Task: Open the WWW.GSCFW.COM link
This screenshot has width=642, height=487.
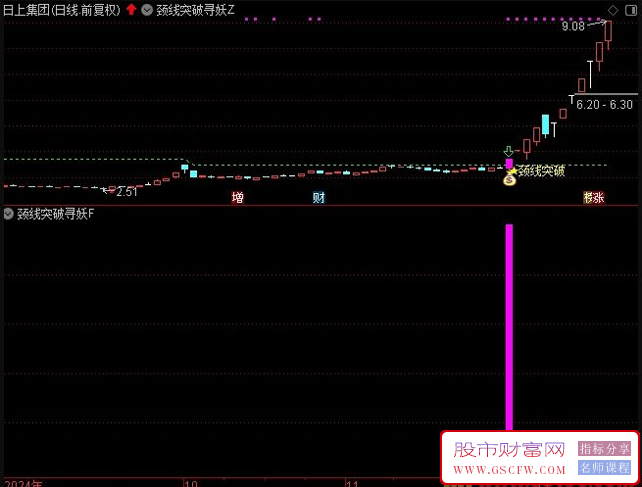Action: click(509, 470)
